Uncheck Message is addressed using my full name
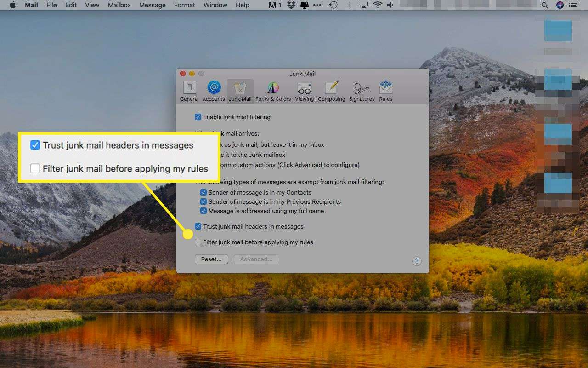The image size is (588, 368). (x=204, y=211)
